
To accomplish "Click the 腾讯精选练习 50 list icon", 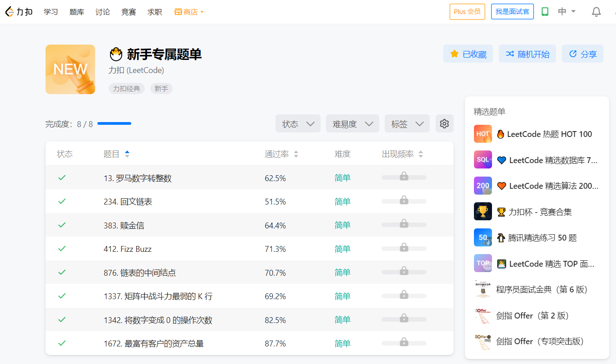I will [483, 237].
